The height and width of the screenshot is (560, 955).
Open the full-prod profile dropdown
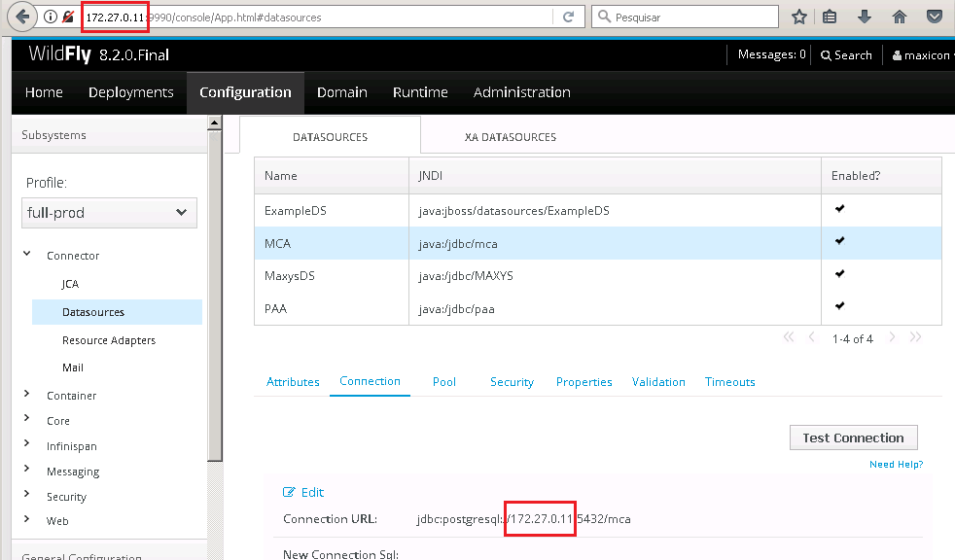coord(109,213)
